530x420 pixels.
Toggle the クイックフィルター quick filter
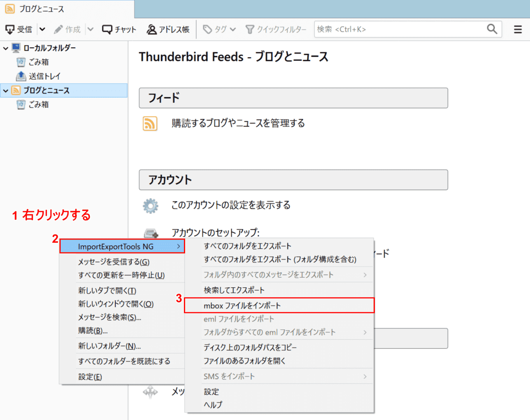pyautogui.click(x=276, y=30)
